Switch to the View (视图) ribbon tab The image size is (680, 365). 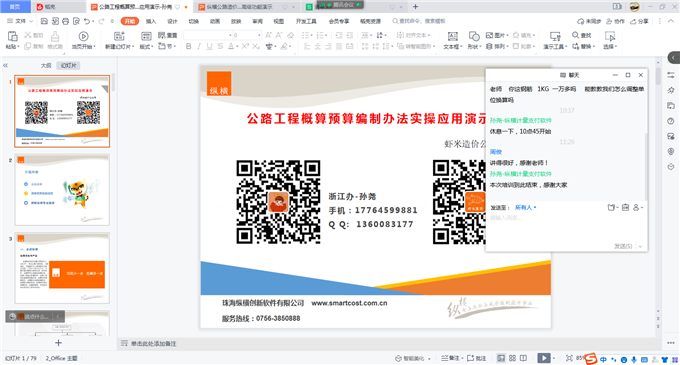pyautogui.click(x=278, y=21)
